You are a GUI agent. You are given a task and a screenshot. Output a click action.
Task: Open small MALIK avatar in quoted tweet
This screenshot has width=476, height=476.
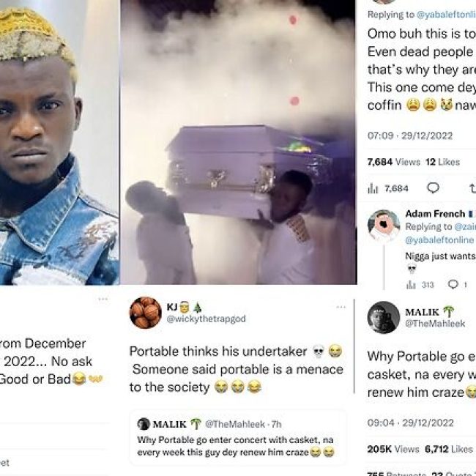pos(144,424)
